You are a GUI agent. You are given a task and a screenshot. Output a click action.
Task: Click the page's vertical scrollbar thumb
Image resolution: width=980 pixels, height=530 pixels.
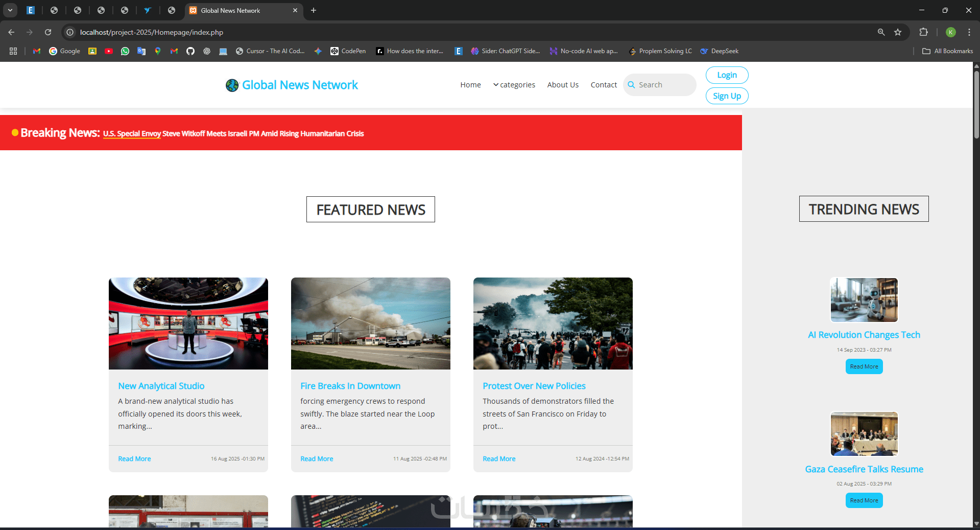coord(976,105)
